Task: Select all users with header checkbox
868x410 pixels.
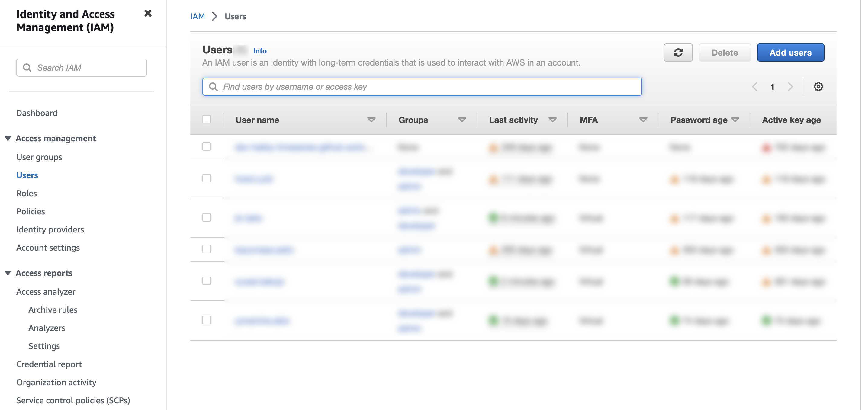Action: [207, 120]
